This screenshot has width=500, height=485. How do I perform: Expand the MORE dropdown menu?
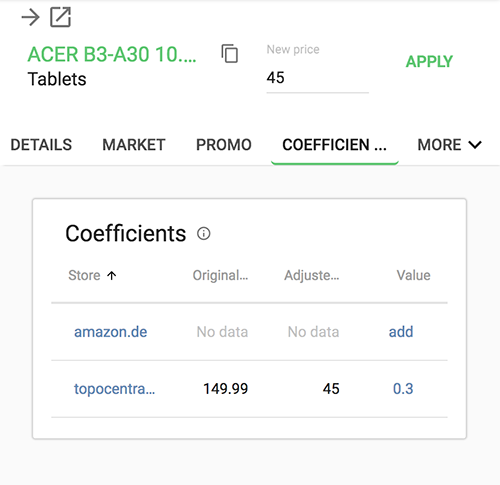click(x=449, y=145)
